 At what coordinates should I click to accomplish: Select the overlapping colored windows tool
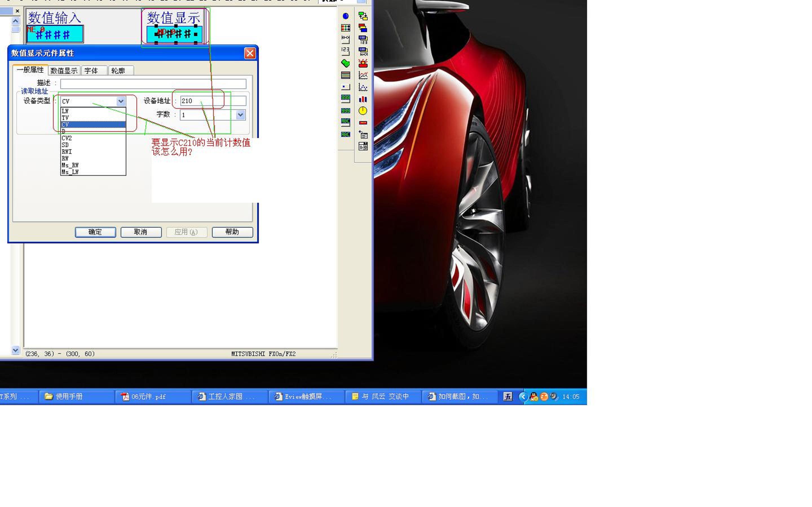pyautogui.click(x=363, y=28)
